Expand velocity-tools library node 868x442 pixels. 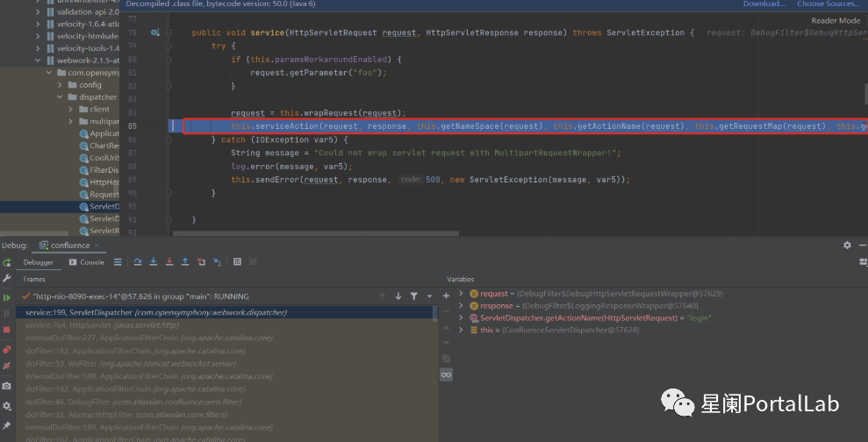click(38, 48)
